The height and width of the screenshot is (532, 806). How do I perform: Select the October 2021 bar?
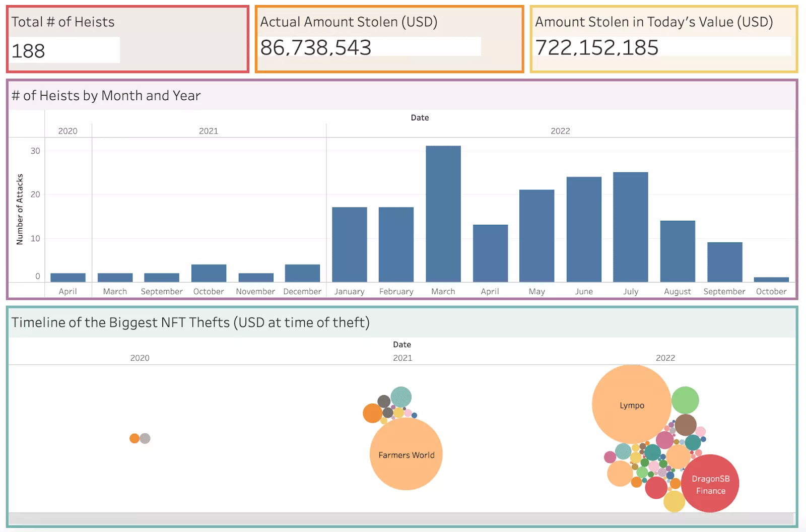(x=209, y=273)
